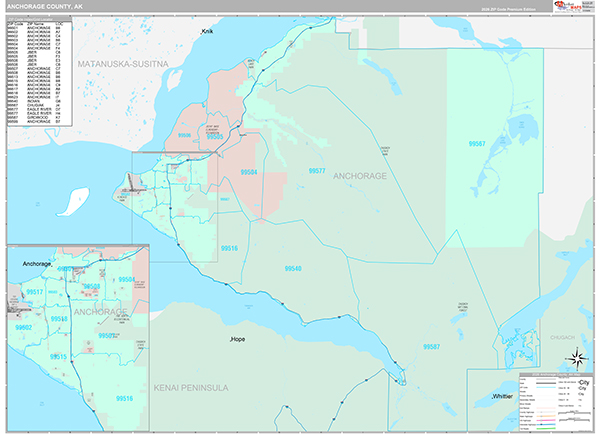The width and height of the screenshot is (600, 434).
Task: Click the 99506 ZIP code label
Action: coord(184,135)
